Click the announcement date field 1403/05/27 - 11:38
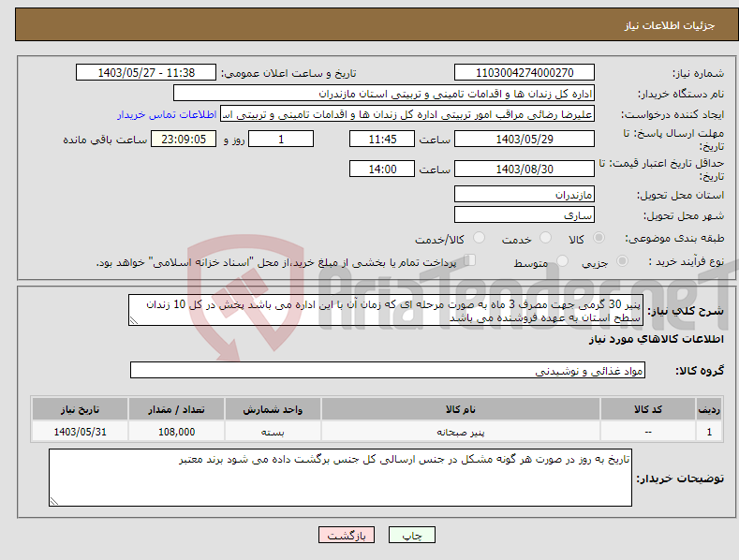Screen dimensions: 739x560 [146, 73]
